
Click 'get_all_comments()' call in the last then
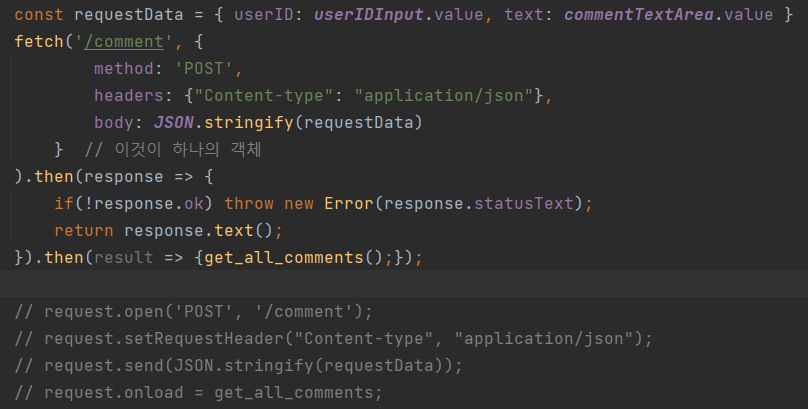tap(294, 258)
